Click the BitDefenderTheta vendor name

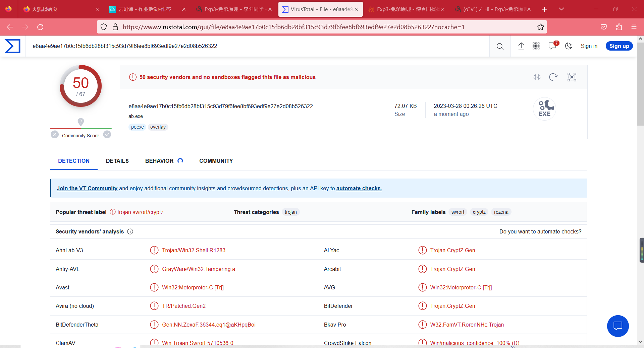(77, 325)
